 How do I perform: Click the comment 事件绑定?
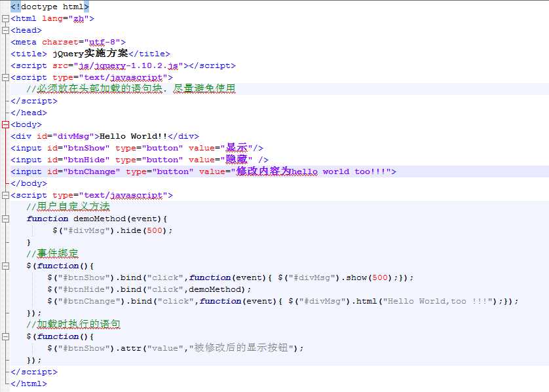click(52, 253)
